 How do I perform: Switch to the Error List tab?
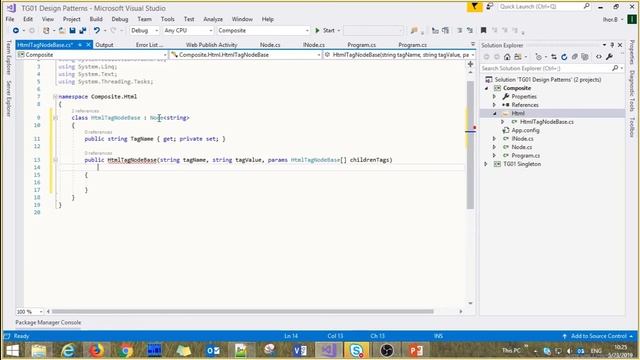click(149, 45)
